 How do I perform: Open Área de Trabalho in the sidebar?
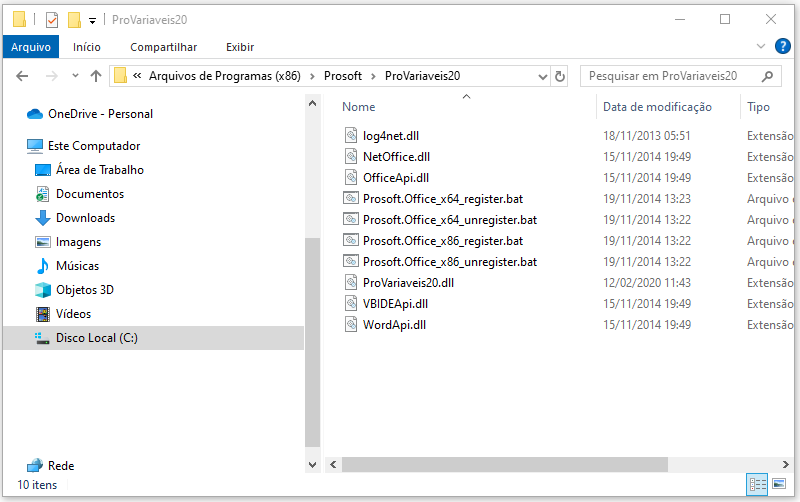tap(89, 170)
